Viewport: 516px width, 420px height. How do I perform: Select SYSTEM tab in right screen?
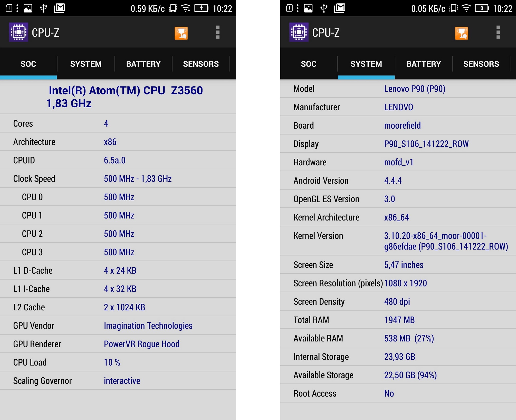366,64
